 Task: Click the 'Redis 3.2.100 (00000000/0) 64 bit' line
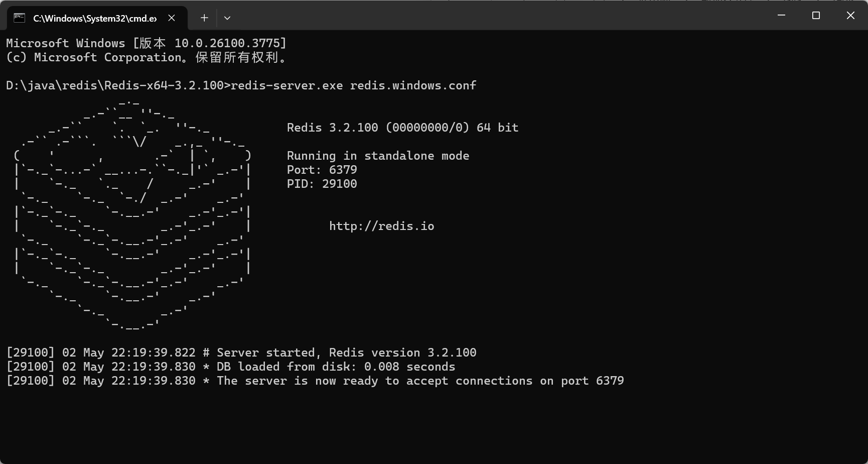pyautogui.click(x=403, y=128)
